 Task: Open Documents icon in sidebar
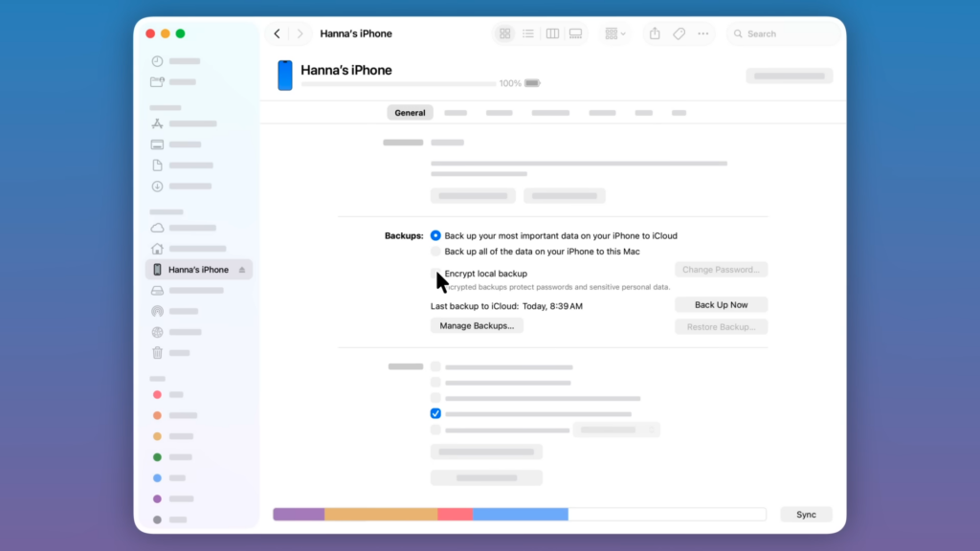158,165
